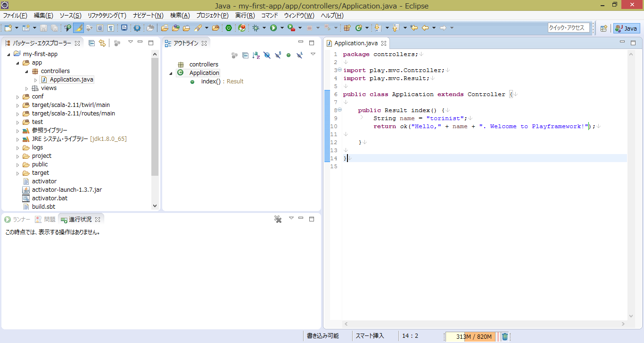Click Collapse All in Package Explorer
This screenshot has height=343, width=644.
tap(92, 43)
